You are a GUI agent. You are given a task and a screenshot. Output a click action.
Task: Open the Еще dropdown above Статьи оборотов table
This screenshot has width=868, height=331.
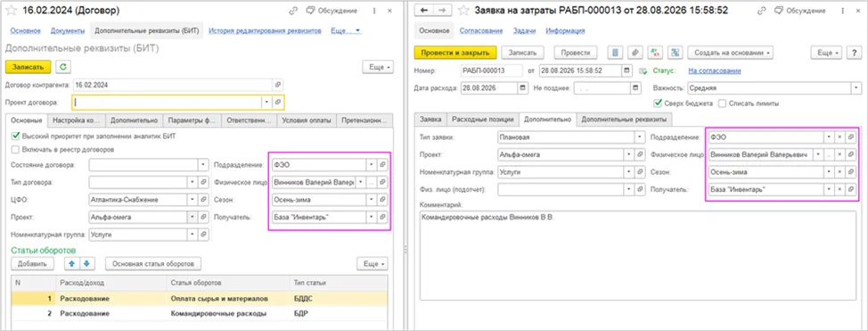pyautogui.click(x=372, y=263)
